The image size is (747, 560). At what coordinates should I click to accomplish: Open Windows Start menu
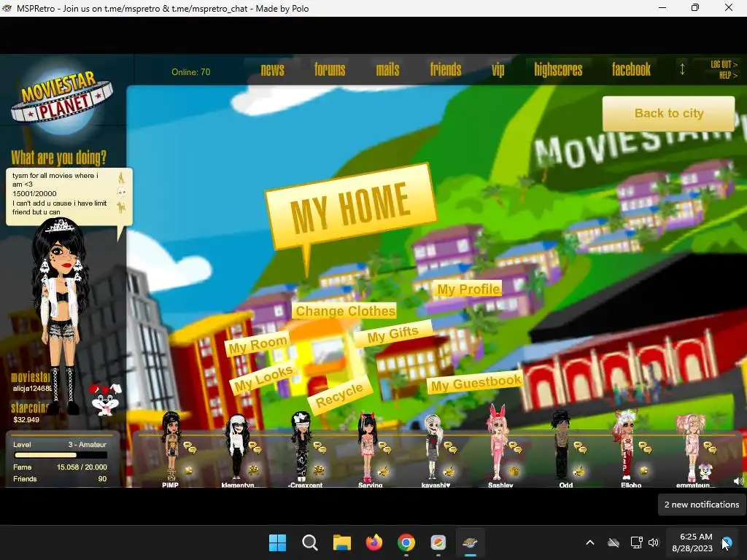tap(277, 542)
